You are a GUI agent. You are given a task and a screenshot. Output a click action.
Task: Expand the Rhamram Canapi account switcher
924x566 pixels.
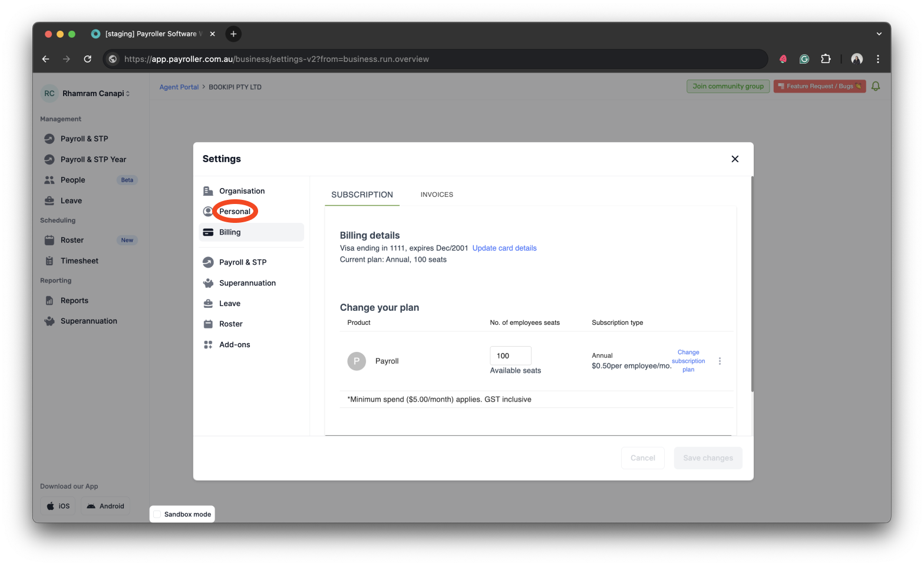[x=87, y=93]
